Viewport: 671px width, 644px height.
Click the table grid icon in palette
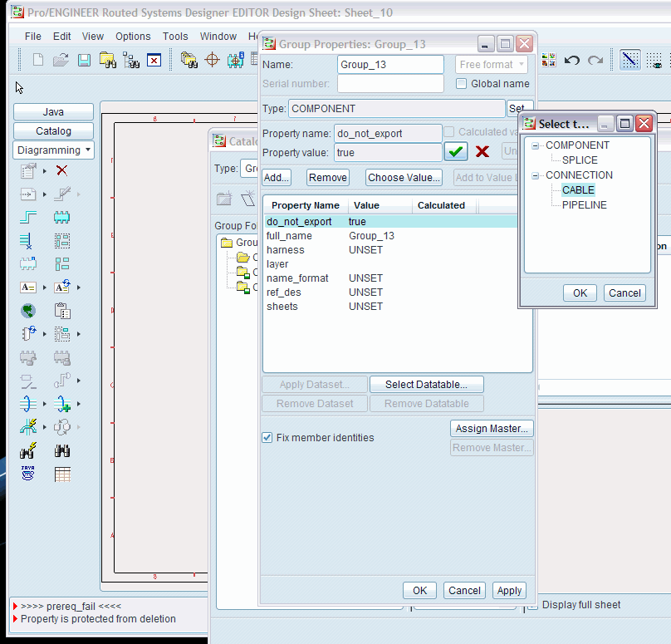pyautogui.click(x=62, y=474)
